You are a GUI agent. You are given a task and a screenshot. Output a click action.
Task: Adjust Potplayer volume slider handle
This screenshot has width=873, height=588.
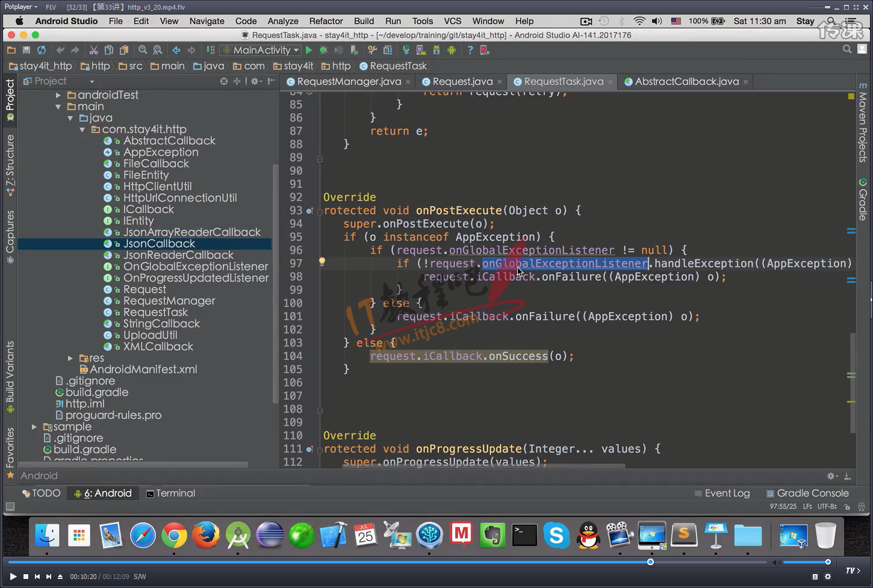click(x=828, y=562)
